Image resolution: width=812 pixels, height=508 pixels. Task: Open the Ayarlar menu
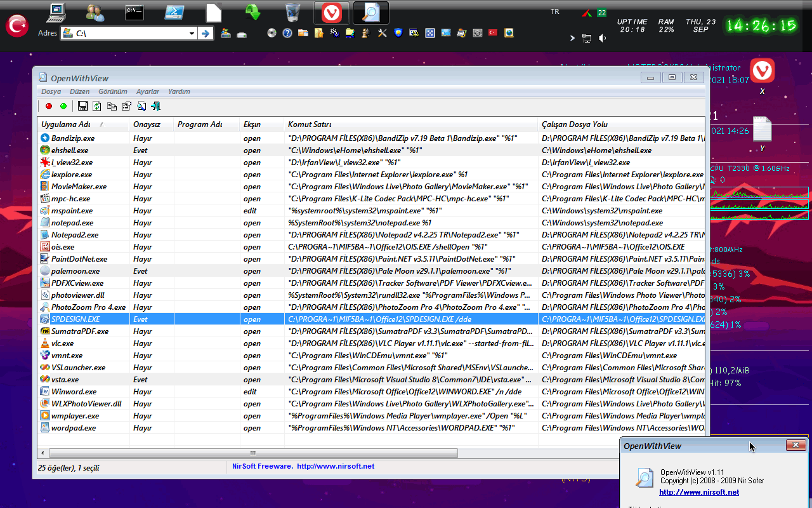[x=148, y=91]
